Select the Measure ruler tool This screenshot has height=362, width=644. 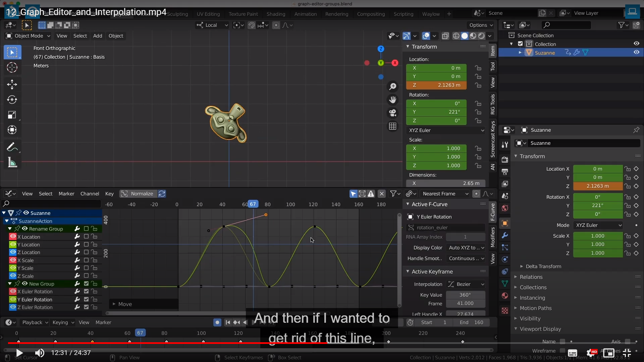point(12,163)
